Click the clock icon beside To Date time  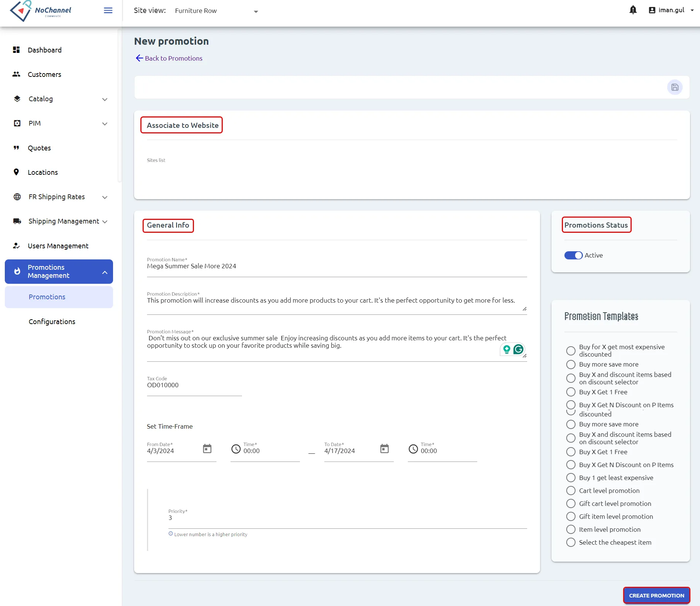(x=413, y=449)
